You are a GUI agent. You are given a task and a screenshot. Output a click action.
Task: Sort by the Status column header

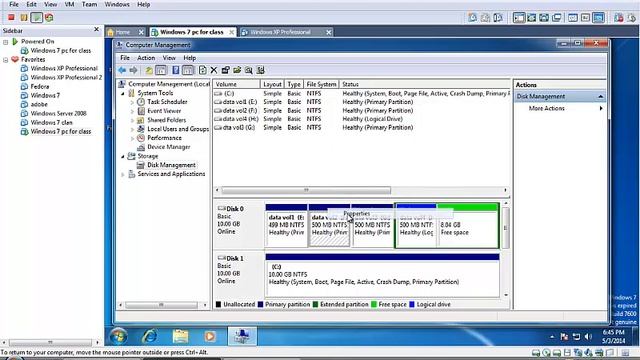tap(424, 84)
